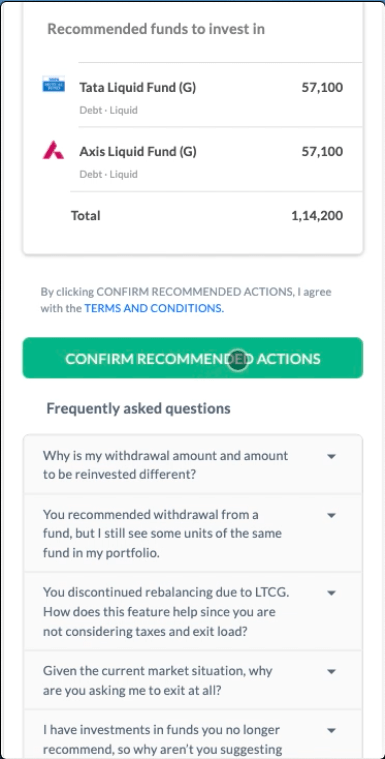Expand the units still in portfolio FAQ arrow
The height and width of the screenshot is (759, 385).
coord(331,515)
